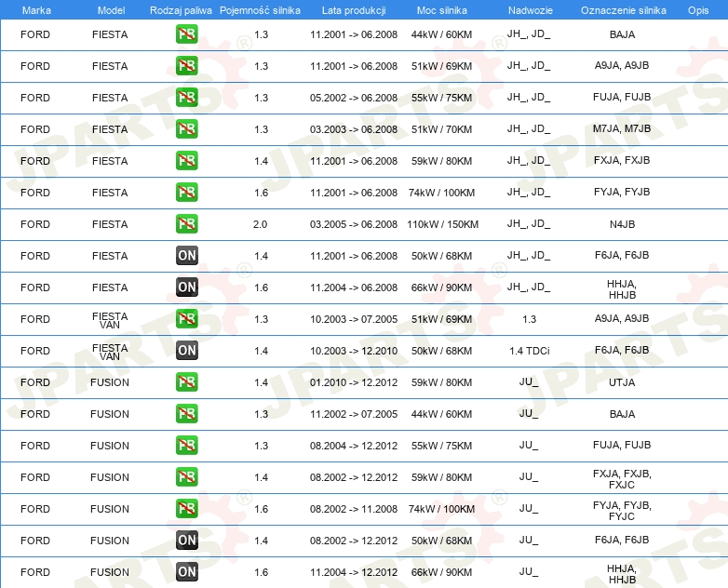Click the Rodzaj paliwa column header

click(x=181, y=10)
